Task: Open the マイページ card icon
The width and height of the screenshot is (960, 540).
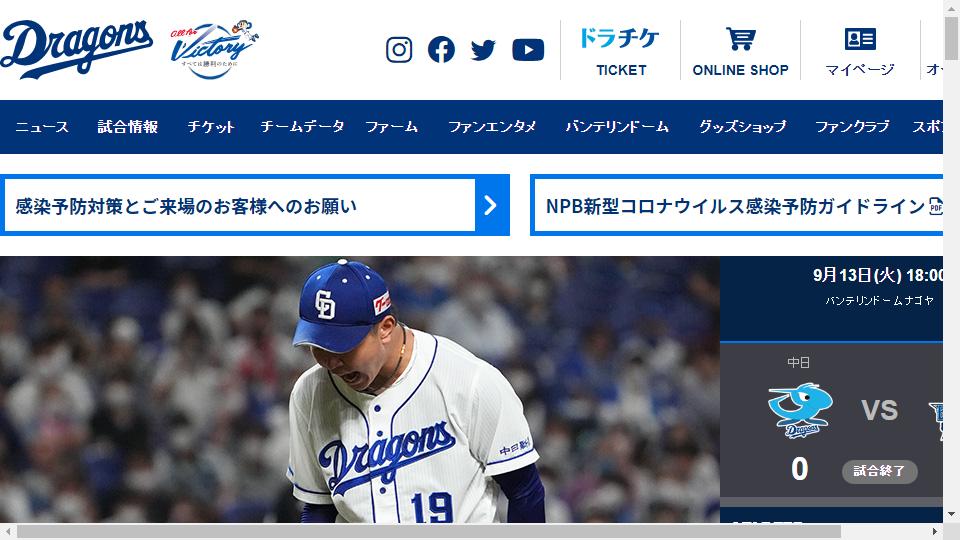Action: [x=860, y=39]
